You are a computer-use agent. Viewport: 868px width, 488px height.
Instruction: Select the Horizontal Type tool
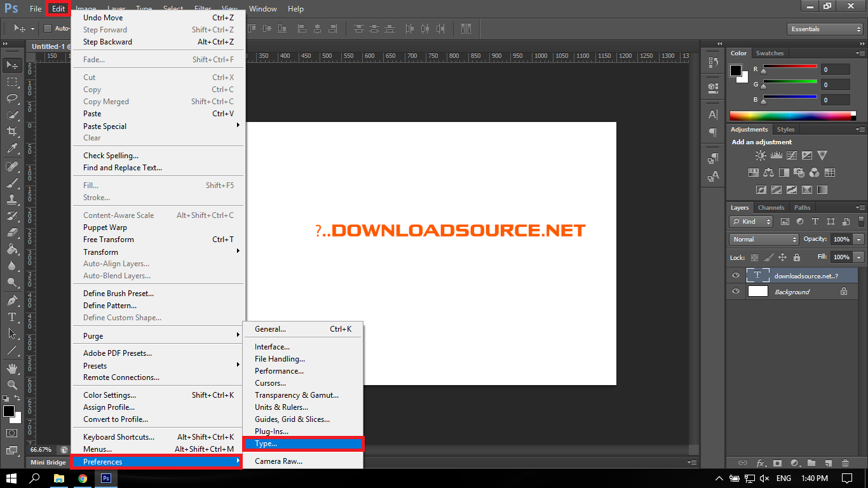coord(12,316)
